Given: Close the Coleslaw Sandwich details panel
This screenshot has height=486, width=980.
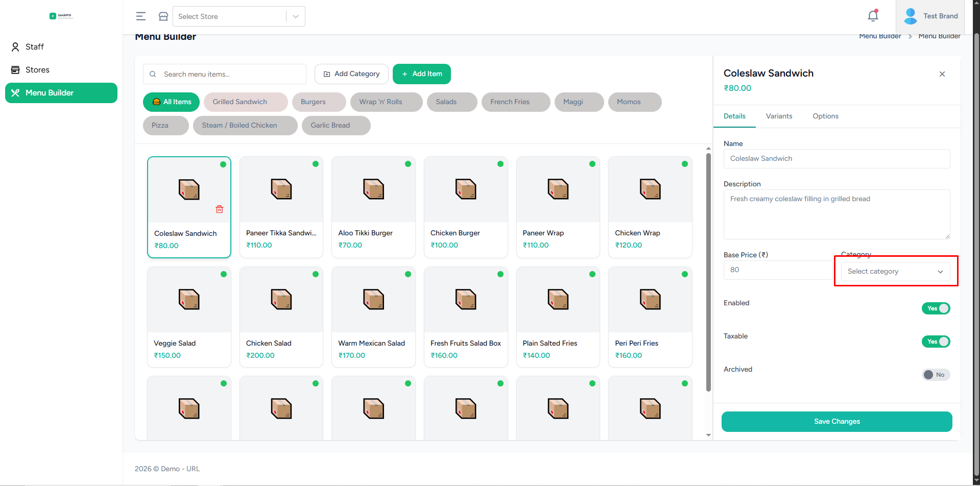Looking at the screenshot, I should [x=942, y=74].
